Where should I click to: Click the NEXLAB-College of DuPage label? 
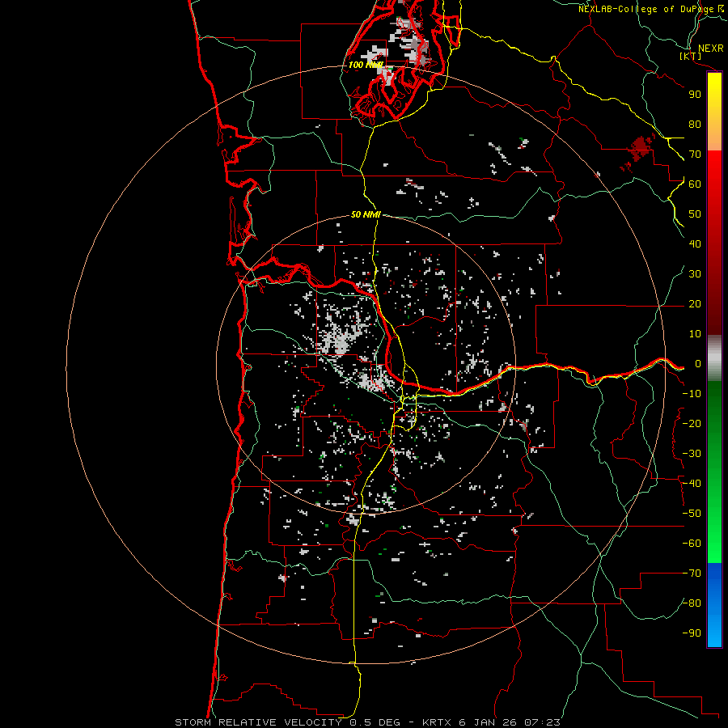point(647,9)
